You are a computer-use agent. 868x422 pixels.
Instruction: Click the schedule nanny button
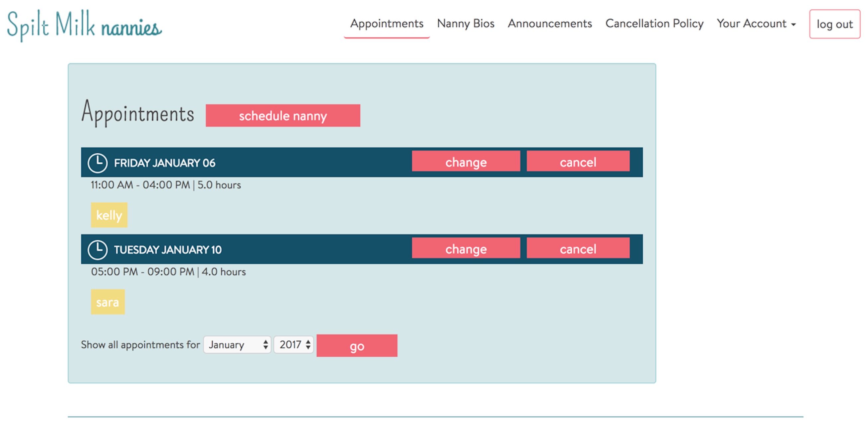point(283,115)
